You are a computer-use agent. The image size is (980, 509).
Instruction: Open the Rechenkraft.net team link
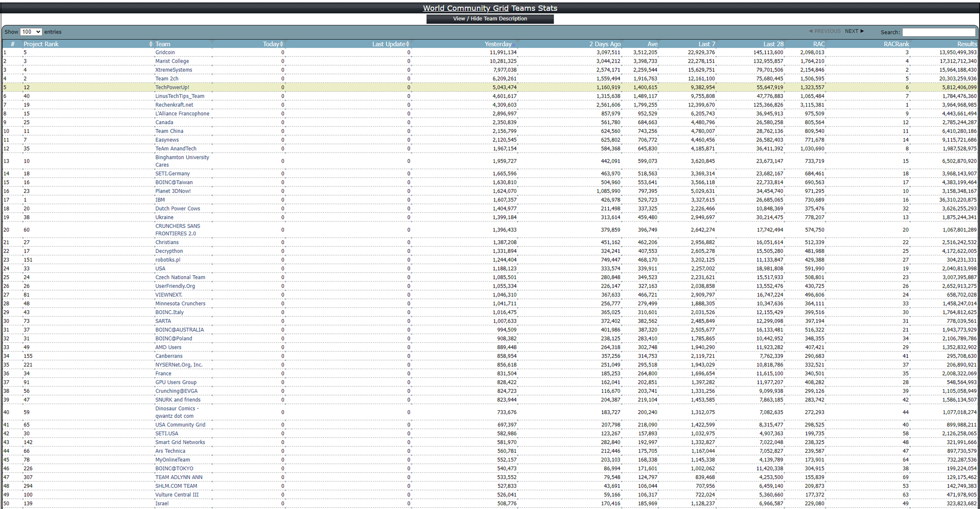[x=174, y=105]
